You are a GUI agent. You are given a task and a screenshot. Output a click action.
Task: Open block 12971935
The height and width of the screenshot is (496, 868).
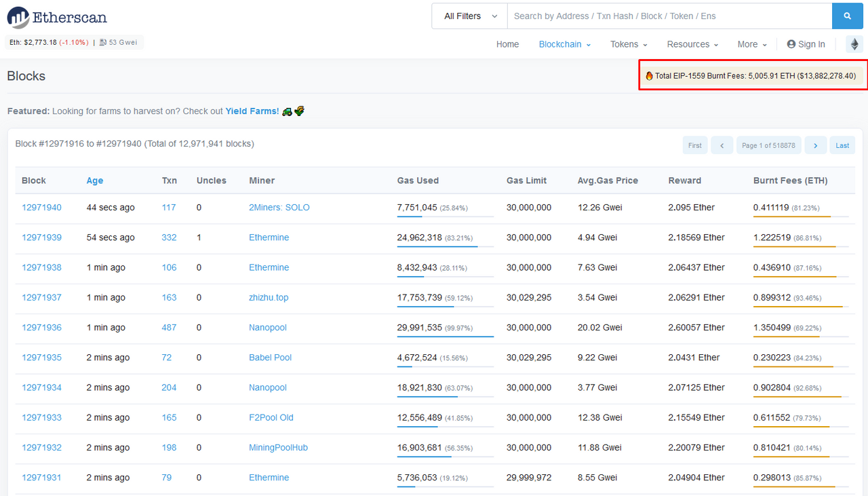click(41, 358)
